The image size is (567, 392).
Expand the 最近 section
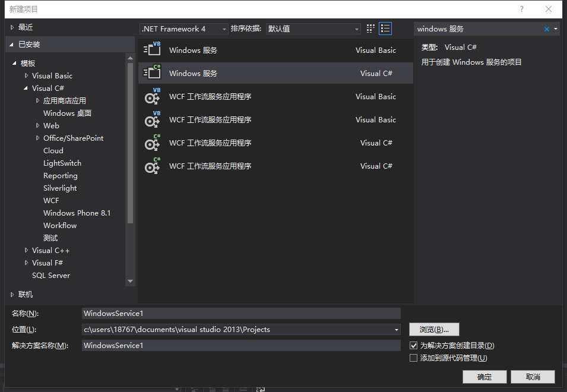click(x=12, y=27)
